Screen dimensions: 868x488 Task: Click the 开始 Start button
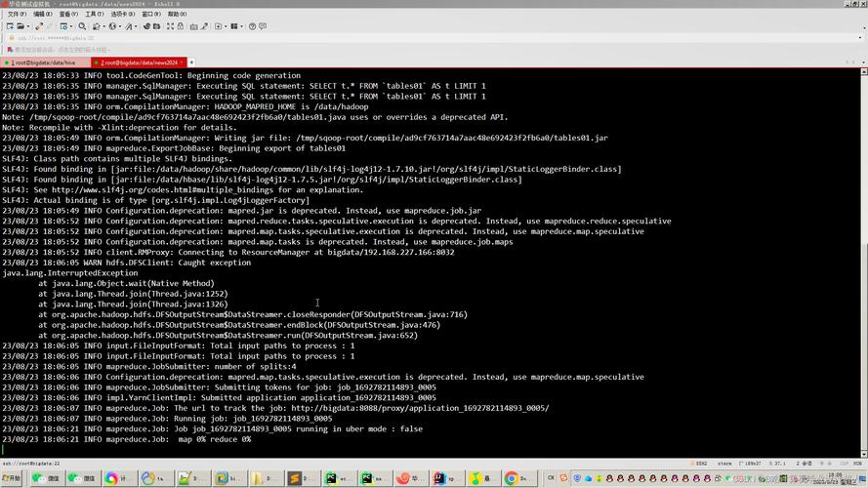tap(11, 478)
